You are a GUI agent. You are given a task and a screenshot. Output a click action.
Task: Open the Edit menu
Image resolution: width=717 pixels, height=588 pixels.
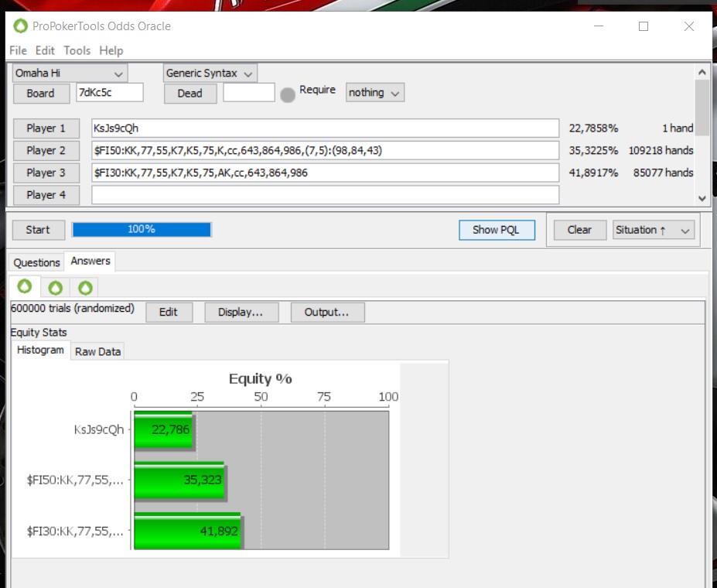click(x=45, y=50)
